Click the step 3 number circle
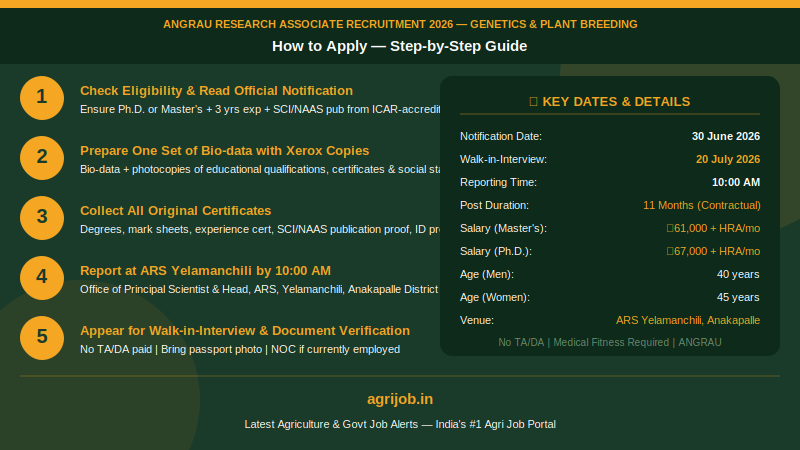 42,218
